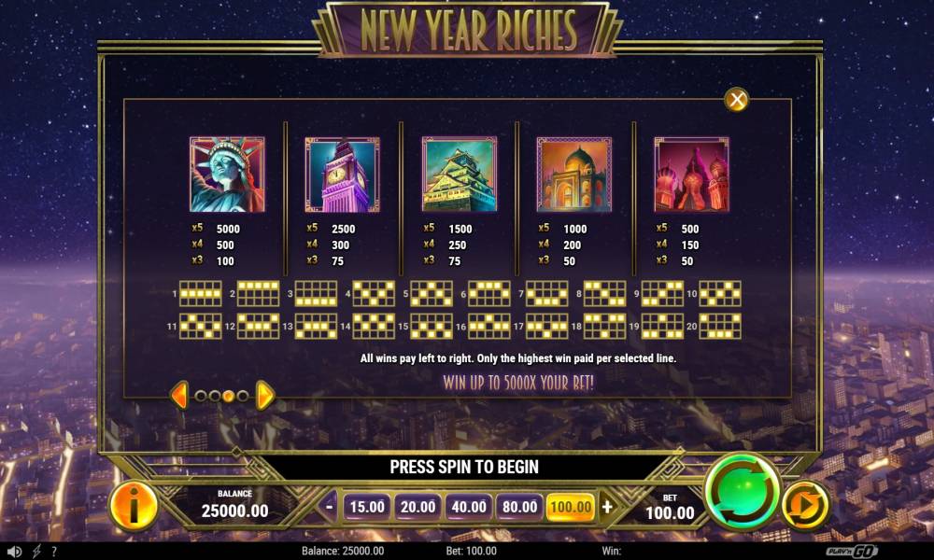Click the Statue of Liberty symbol
The image size is (934, 560).
(x=227, y=175)
